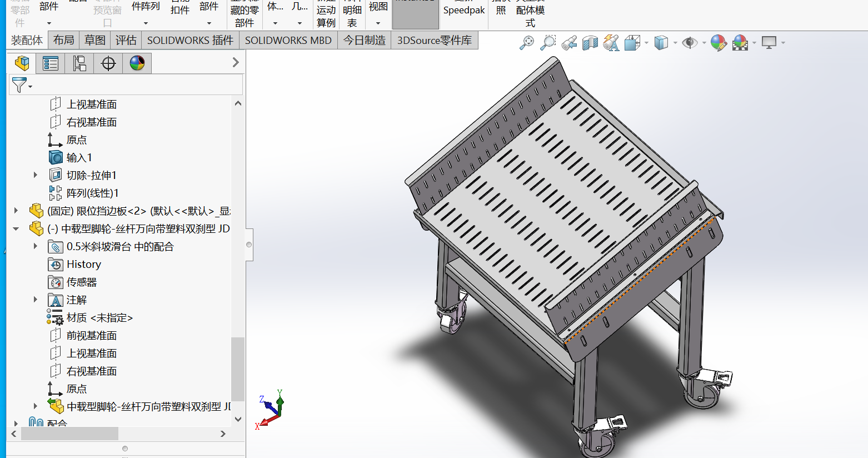Select History in the feature tree
This screenshot has height=458, width=868.
point(83,264)
